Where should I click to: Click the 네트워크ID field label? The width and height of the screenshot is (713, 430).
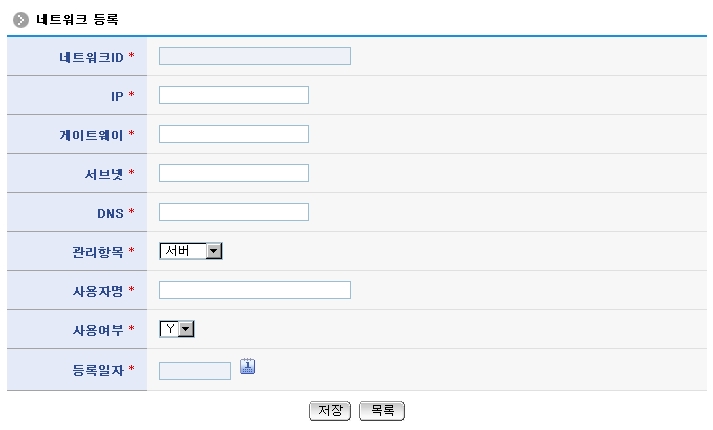tap(91, 57)
